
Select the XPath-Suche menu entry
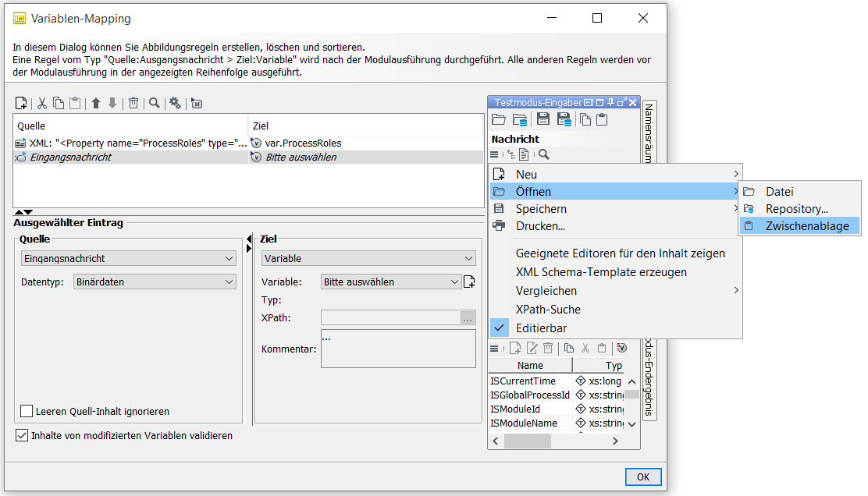pyautogui.click(x=548, y=310)
